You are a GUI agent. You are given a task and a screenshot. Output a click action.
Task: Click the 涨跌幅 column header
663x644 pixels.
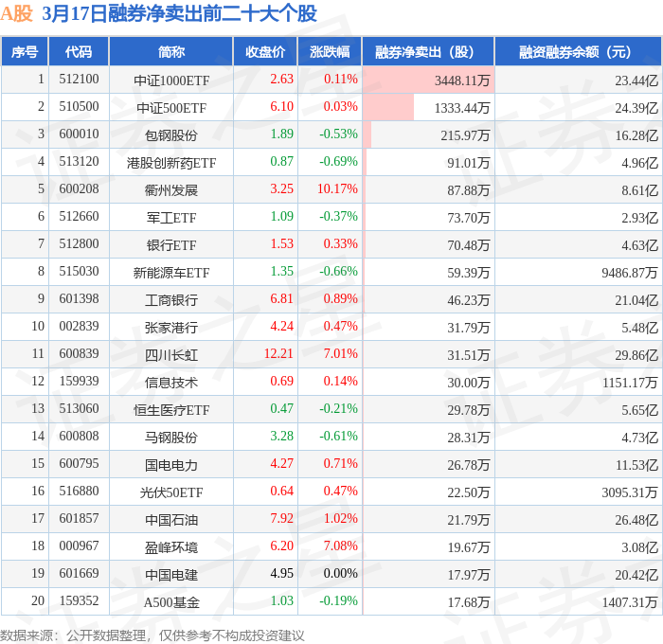[330, 52]
